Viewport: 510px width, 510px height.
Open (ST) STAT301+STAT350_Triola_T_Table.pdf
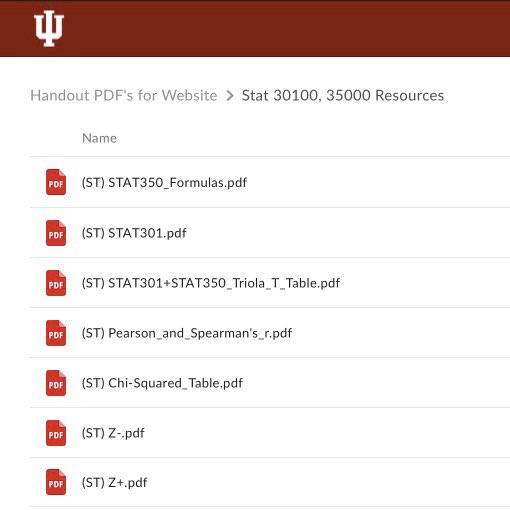(x=211, y=283)
